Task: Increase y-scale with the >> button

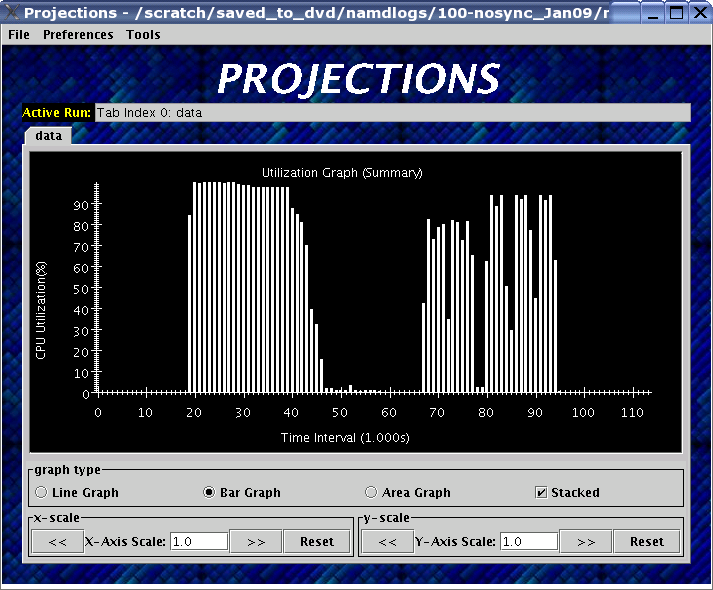Action: [586, 541]
